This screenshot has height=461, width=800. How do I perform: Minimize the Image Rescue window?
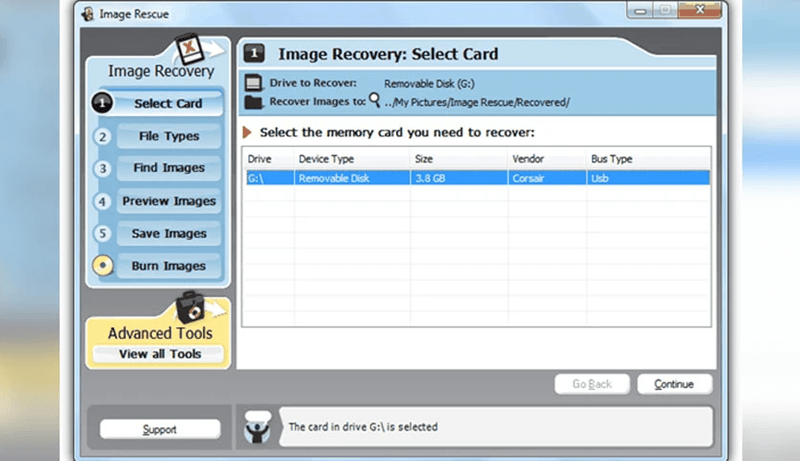click(640, 10)
